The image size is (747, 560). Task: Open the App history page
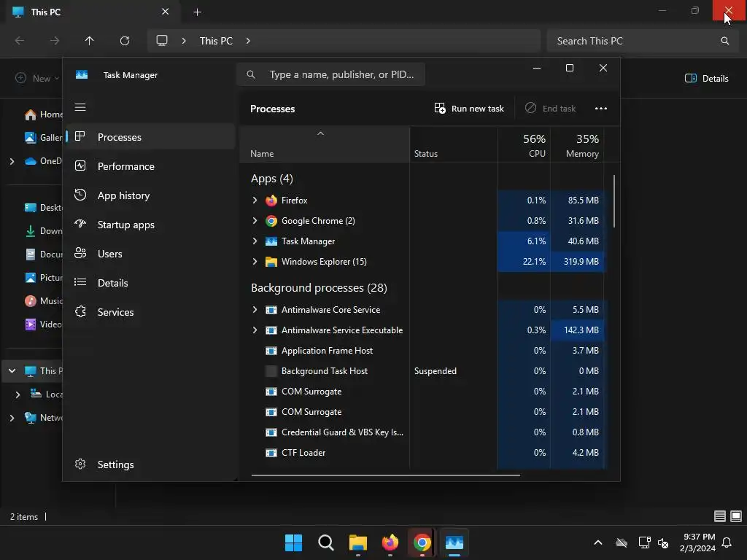[x=150, y=195]
